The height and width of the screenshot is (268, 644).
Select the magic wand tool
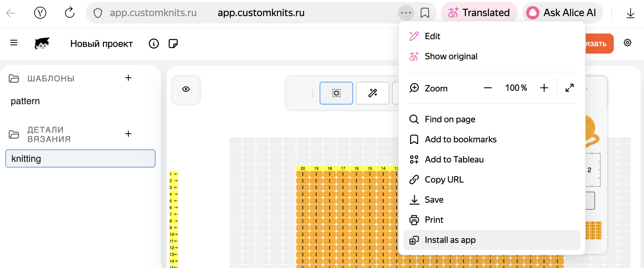tap(372, 93)
